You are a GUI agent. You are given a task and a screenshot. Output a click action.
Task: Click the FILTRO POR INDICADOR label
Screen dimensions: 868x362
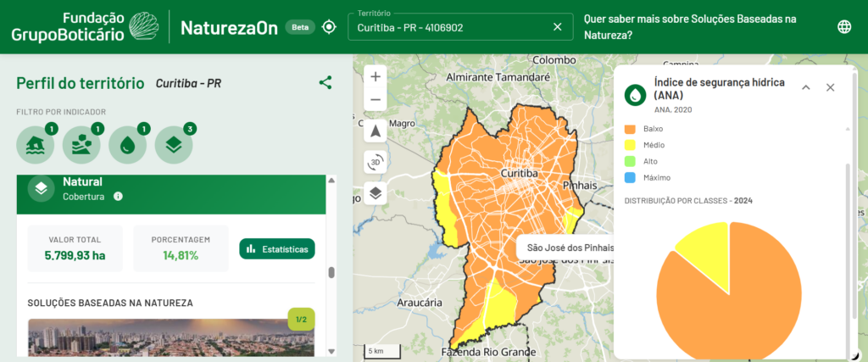coord(61,112)
